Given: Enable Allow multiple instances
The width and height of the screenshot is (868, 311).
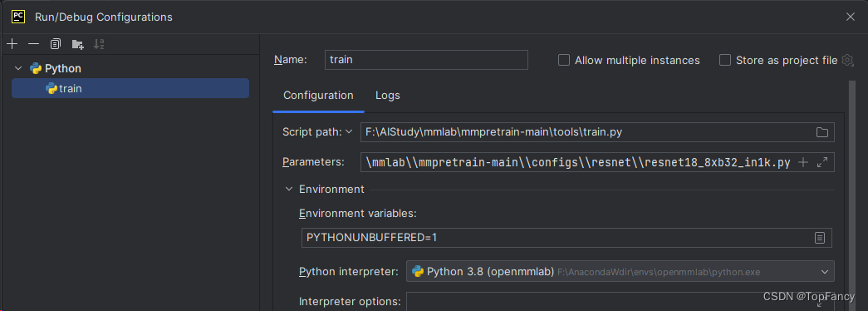Looking at the screenshot, I should 563,60.
